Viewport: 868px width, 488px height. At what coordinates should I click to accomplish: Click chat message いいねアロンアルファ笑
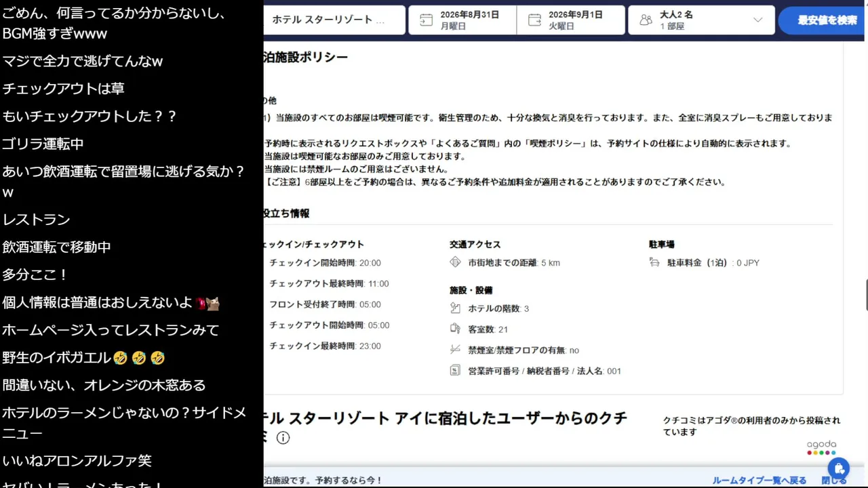point(77,461)
